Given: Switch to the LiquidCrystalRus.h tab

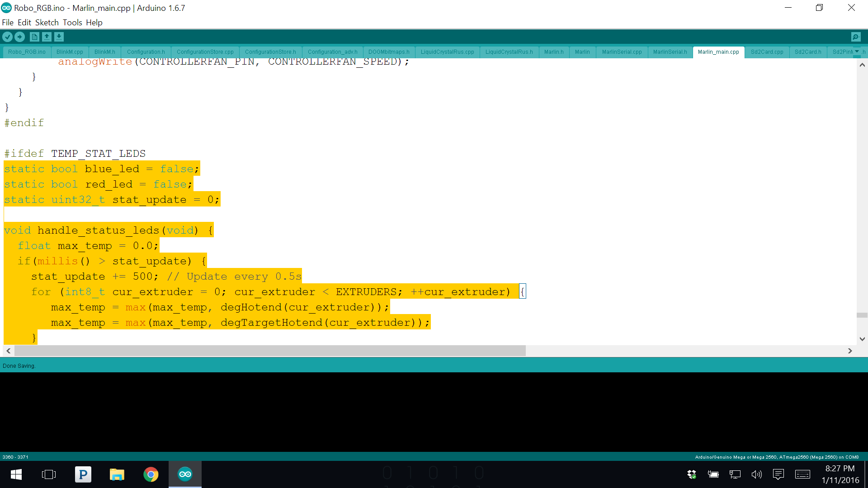Looking at the screenshot, I should coord(509,52).
